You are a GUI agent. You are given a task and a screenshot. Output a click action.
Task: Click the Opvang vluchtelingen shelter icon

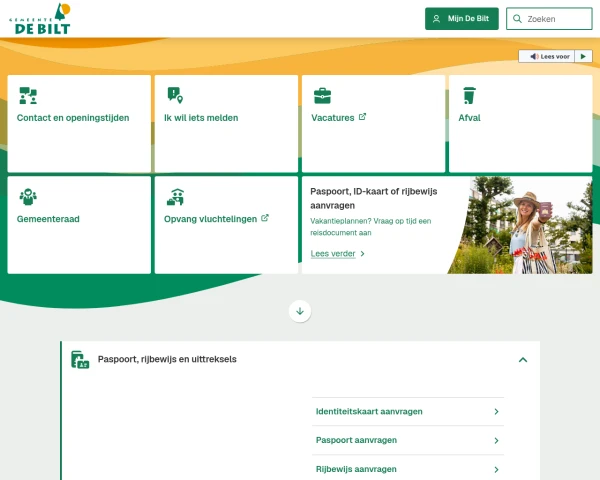[x=176, y=197]
